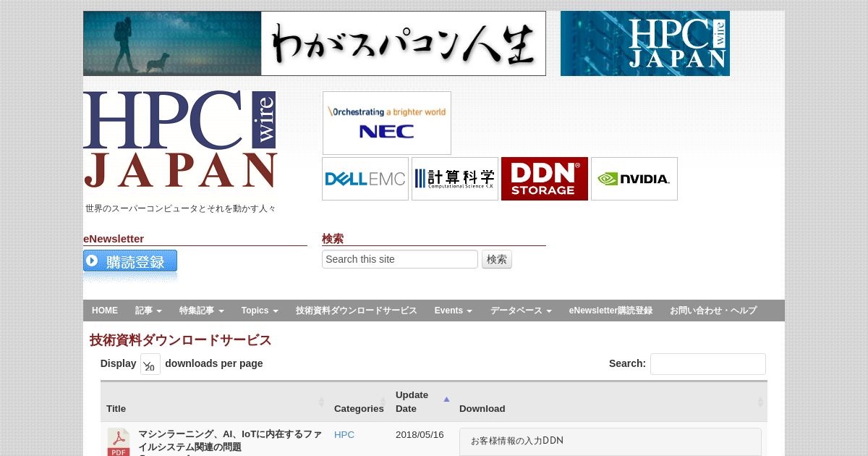Open downloads per page dropdown
The height and width of the screenshot is (456, 868).
150,364
